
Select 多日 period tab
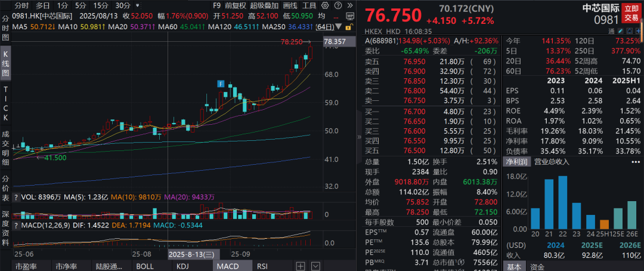point(43,6)
